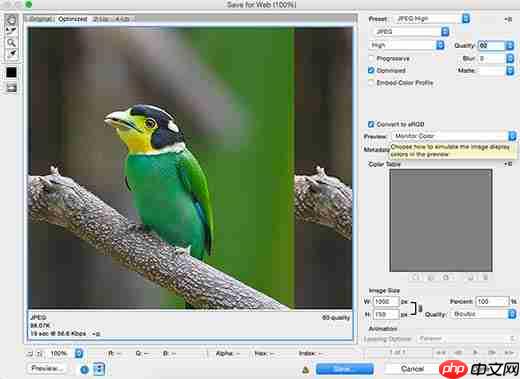
Task: Click the Cancel button
Action: pos(412,369)
